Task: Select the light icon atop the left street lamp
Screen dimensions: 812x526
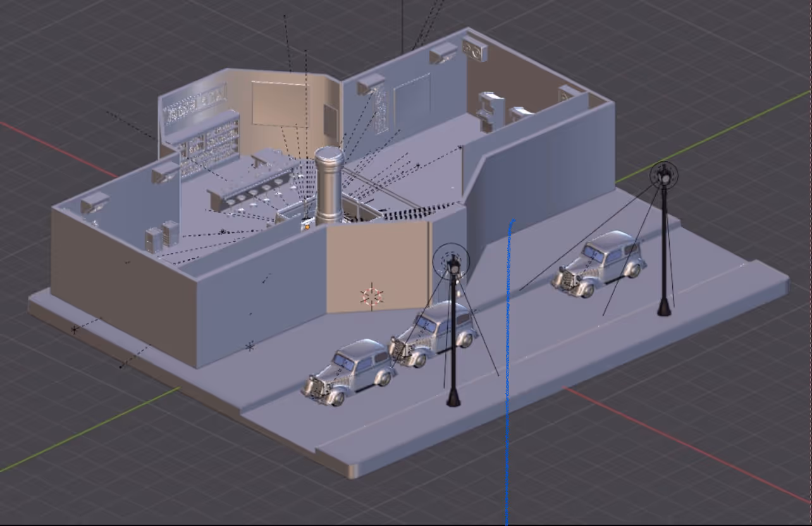Action: pyautogui.click(x=452, y=260)
